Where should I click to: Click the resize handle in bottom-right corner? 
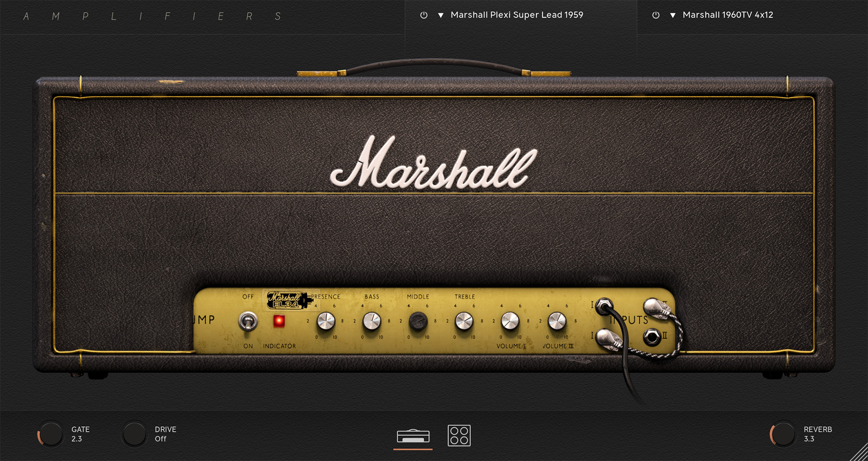860,454
